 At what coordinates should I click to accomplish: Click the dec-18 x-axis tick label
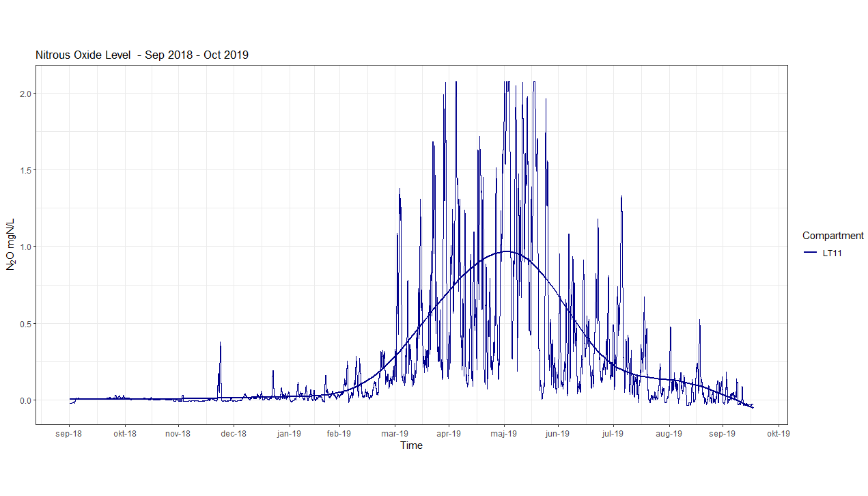pos(234,433)
